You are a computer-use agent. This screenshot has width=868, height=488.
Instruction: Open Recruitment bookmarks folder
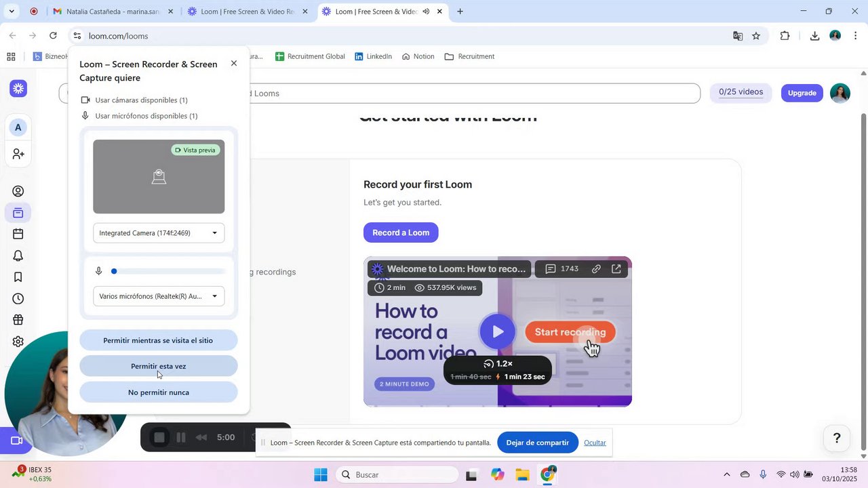(469, 56)
